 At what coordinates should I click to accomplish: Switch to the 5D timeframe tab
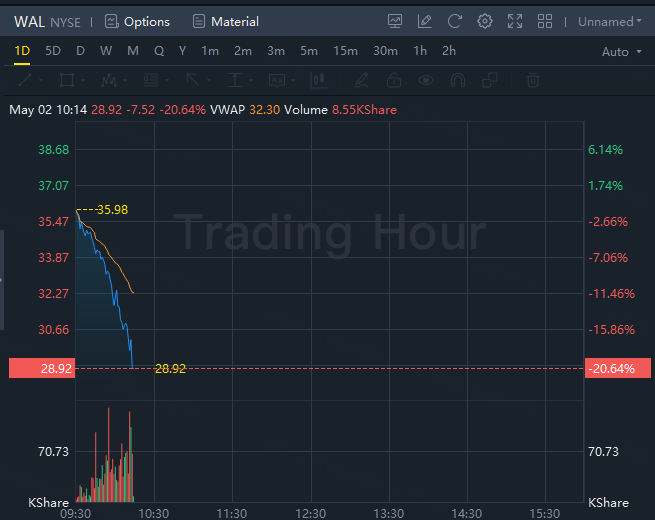(x=53, y=51)
